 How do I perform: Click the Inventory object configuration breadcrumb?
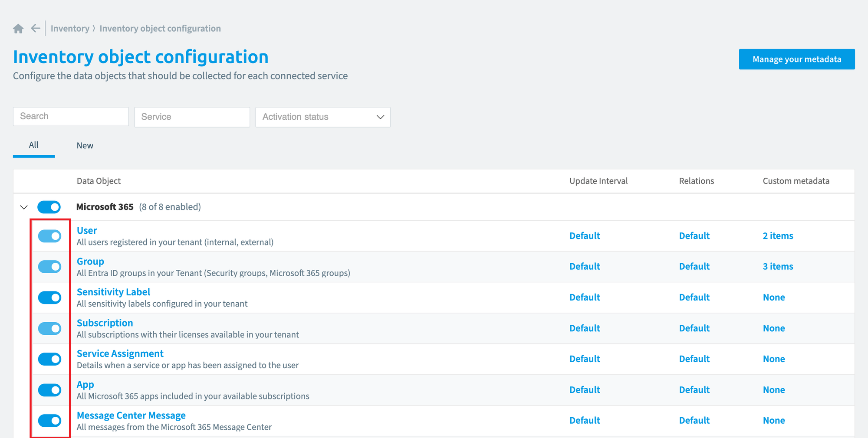point(160,29)
